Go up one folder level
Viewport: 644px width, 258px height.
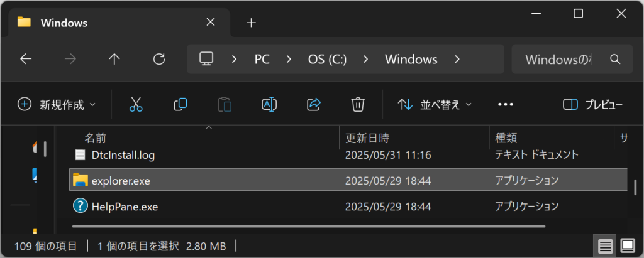[114, 60]
